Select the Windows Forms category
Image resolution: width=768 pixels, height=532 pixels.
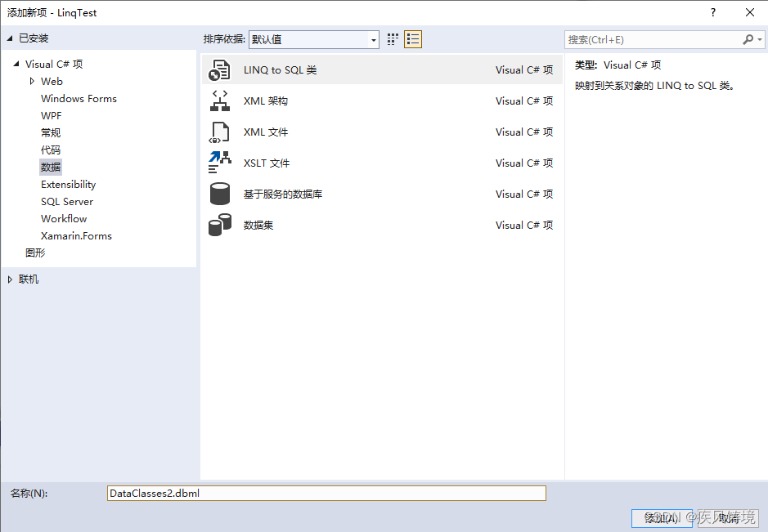click(79, 98)
